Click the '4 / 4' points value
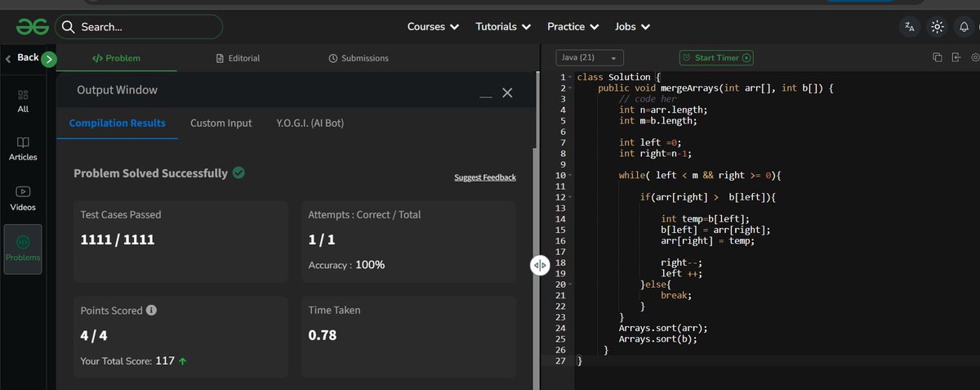This screenshot has width=980, height=390. (x=93, y=335)
